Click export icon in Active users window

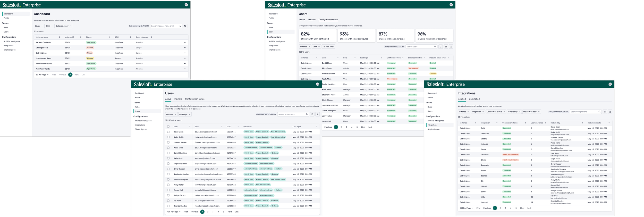coord(317,114)
